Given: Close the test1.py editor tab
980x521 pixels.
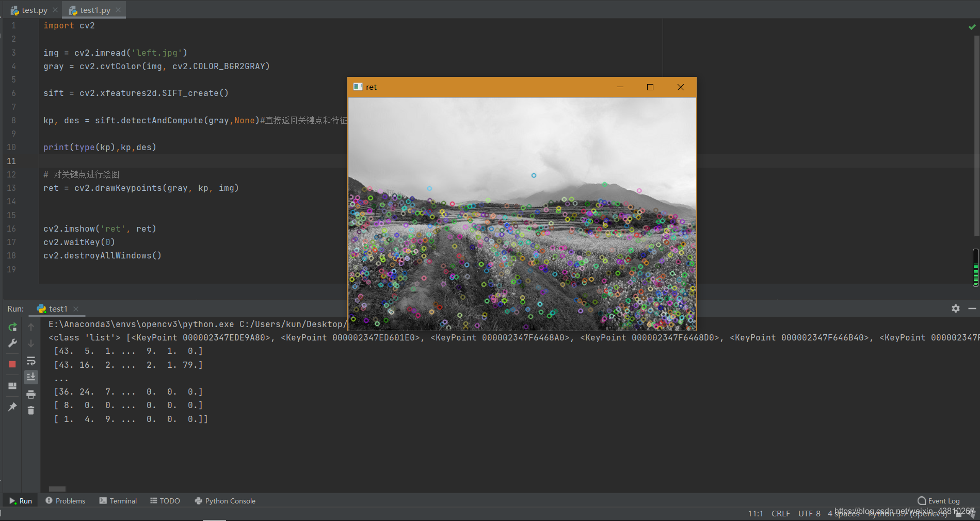Looking at the screenshot, I should (118, 10).
